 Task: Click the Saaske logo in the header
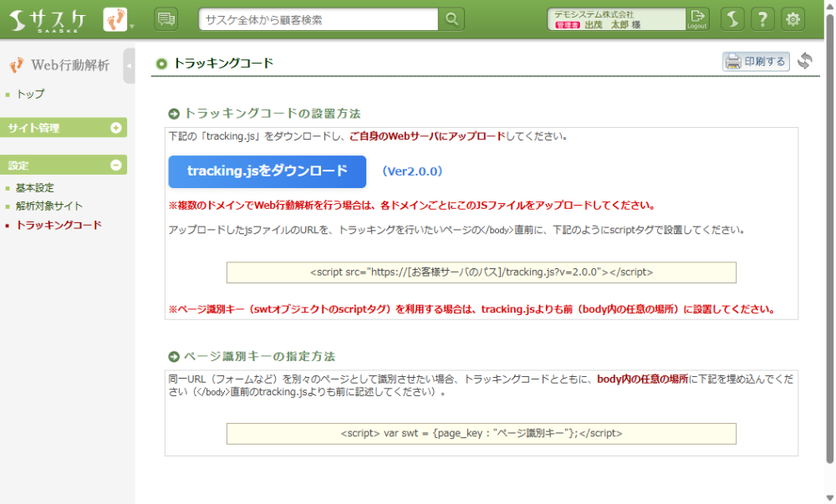pyautogui.click(x=48, y=19)
